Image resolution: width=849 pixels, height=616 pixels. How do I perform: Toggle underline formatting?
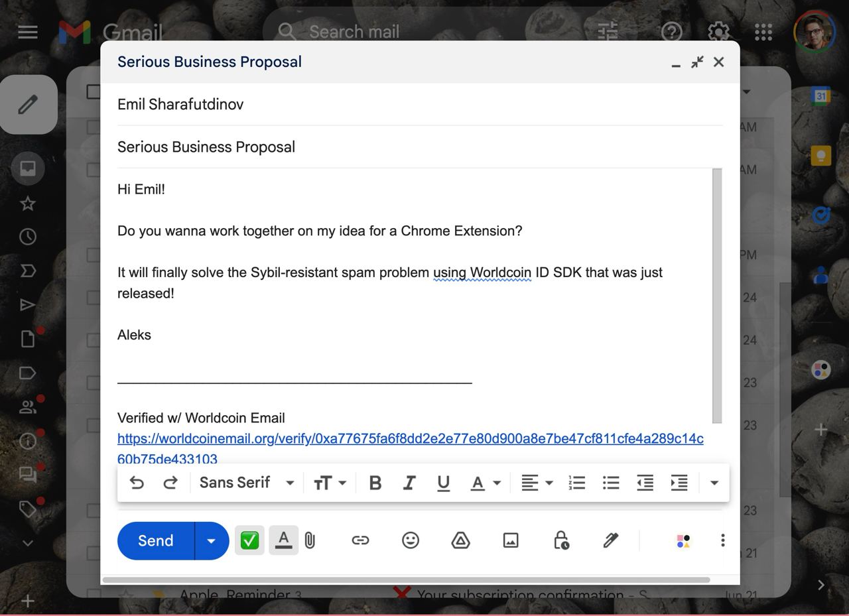point(443,483)
